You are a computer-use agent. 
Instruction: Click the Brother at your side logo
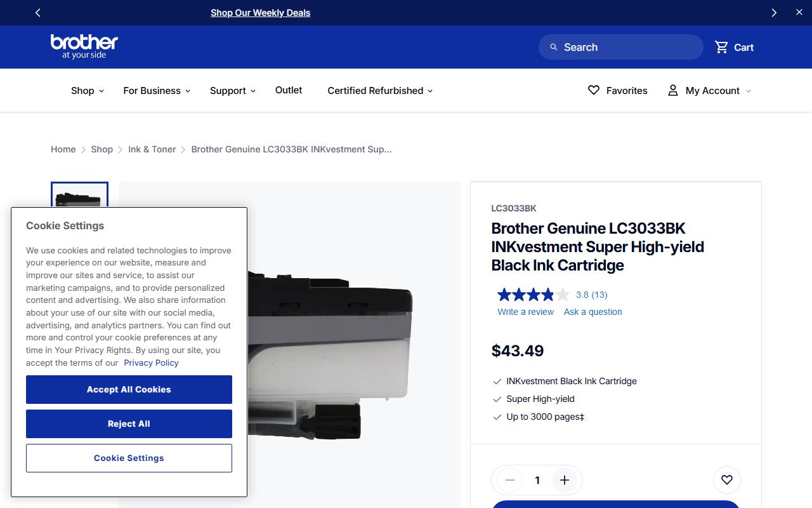pos(84,46)
